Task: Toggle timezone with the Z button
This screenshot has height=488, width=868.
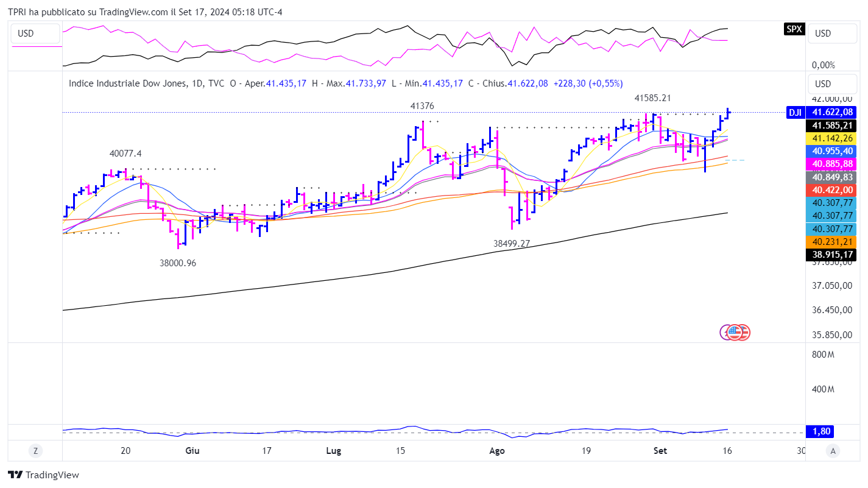Action: tap(36, 451)
